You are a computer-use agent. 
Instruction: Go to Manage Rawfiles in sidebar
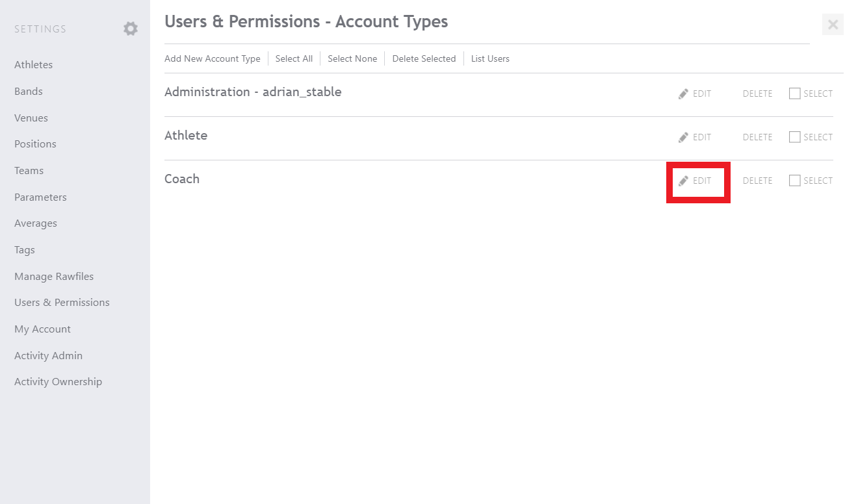tap(54, 277)
